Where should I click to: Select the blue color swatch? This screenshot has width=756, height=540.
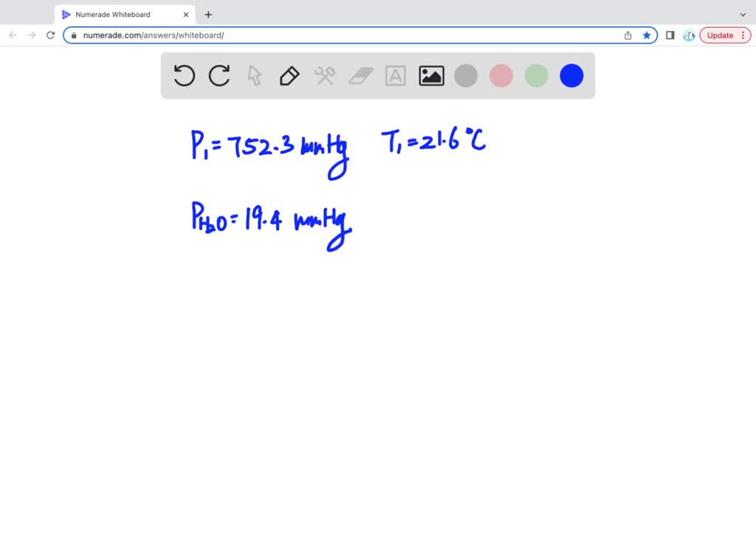[x=571, y=75]
